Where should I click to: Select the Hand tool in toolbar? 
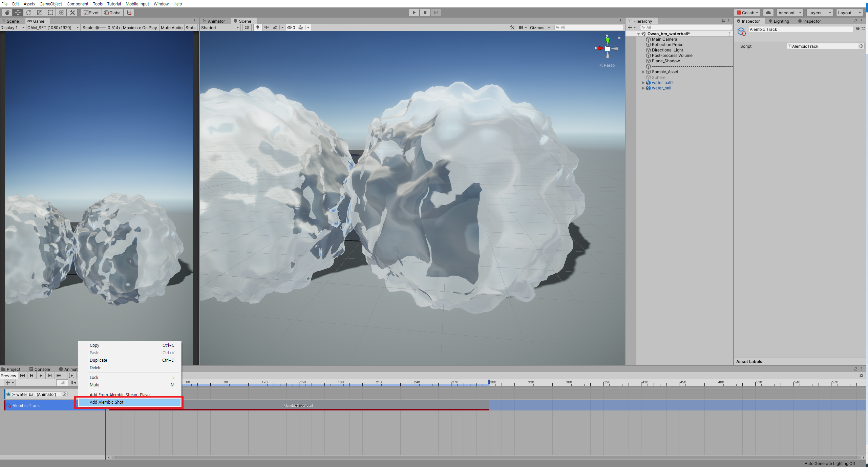click(x=7, y=13)
